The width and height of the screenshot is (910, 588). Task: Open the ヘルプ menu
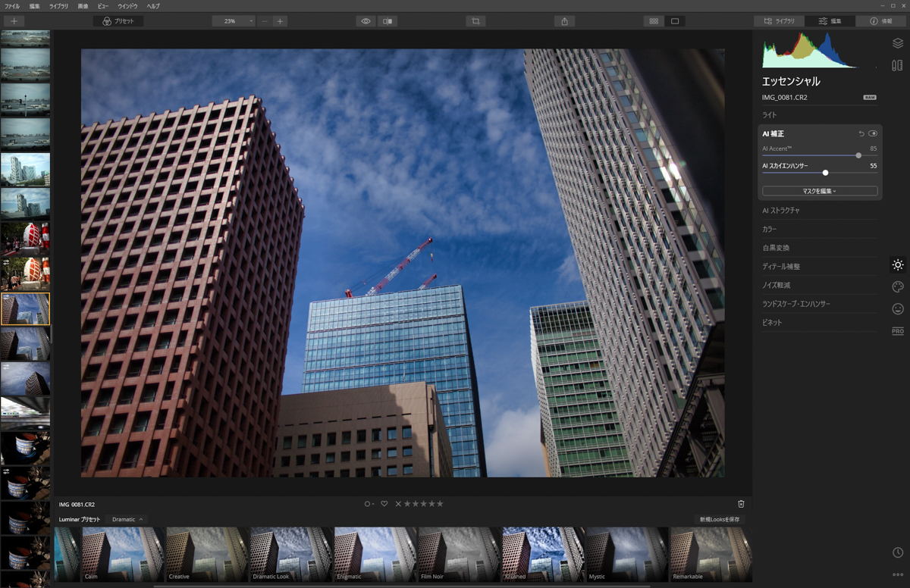tap(153, 6)
